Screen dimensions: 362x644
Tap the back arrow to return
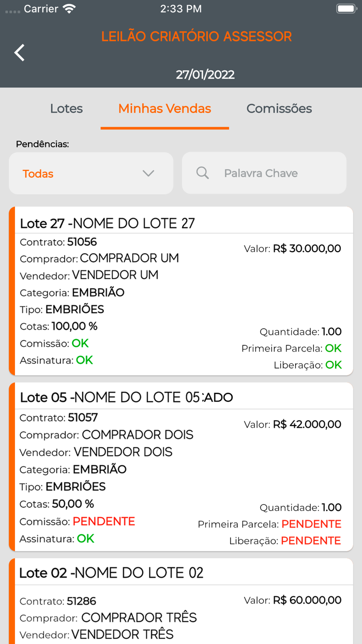point(19,52)
